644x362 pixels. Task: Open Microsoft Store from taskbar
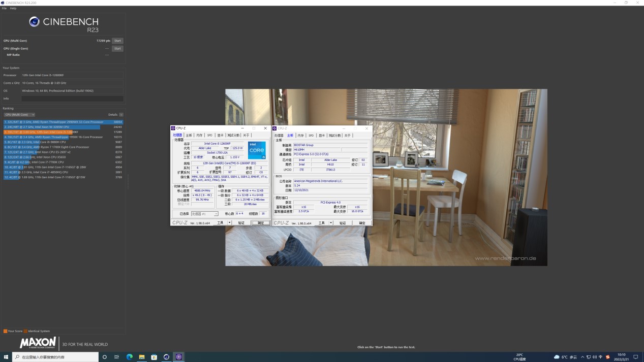click(x=154, y=357)
